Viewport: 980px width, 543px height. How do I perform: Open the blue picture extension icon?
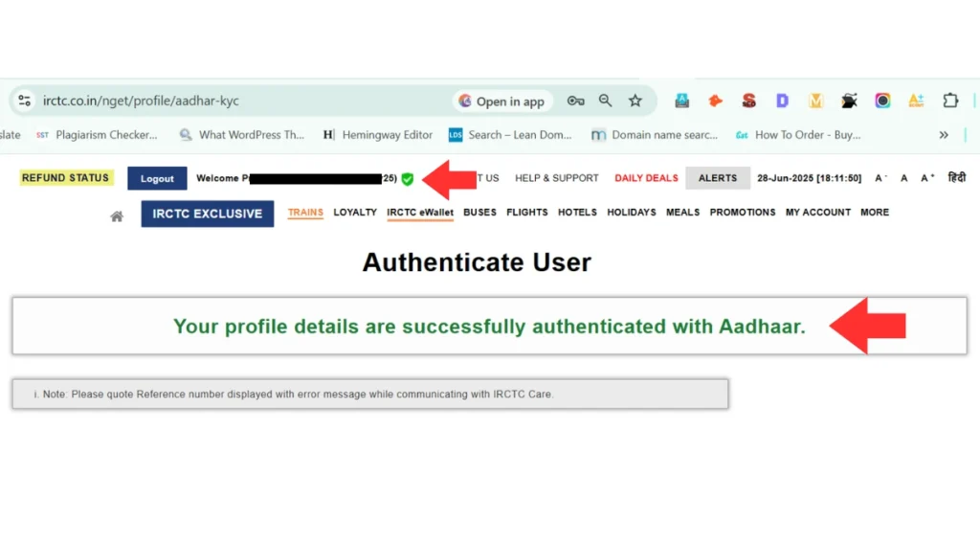pos(681,101)
